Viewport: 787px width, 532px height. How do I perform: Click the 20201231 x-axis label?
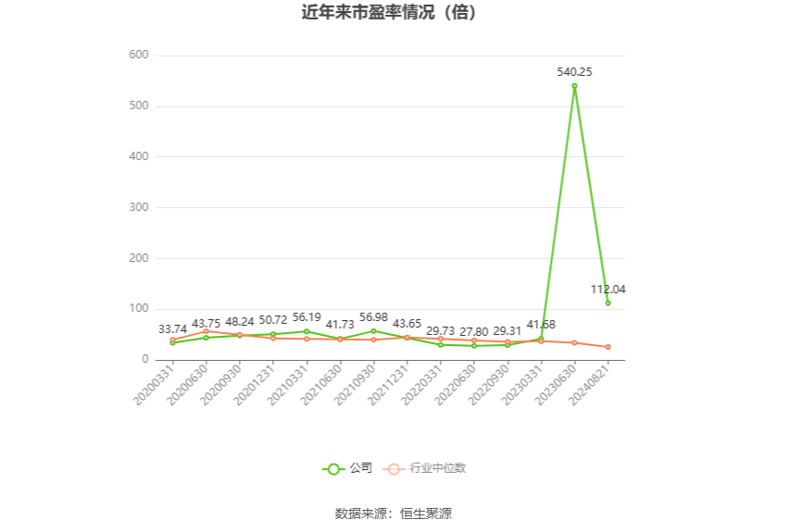click(255, 385)
